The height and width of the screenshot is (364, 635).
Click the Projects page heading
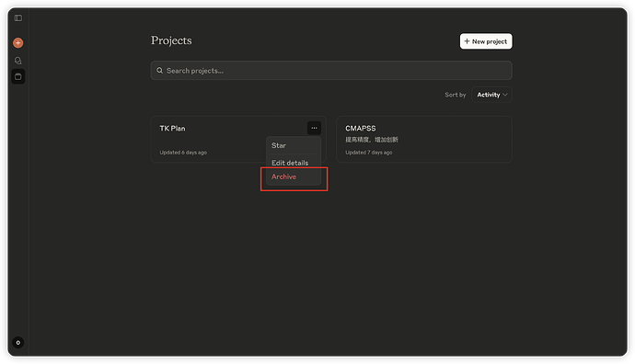pos(171,40)
